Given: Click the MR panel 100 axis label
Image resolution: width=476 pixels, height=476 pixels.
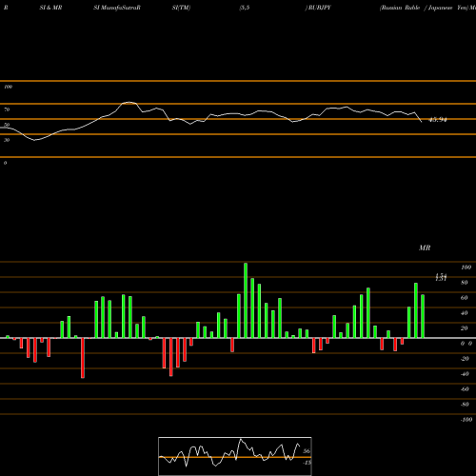Looking at the screenshot, I should pyautogui.click(x=466, y=268).
